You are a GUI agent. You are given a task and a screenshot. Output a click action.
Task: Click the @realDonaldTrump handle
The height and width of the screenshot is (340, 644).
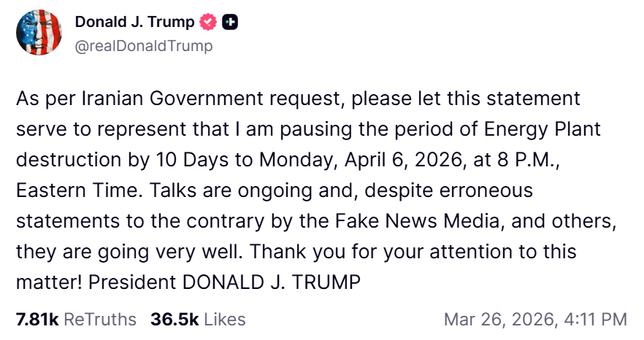pyautogui.click(x=144, y=46)
